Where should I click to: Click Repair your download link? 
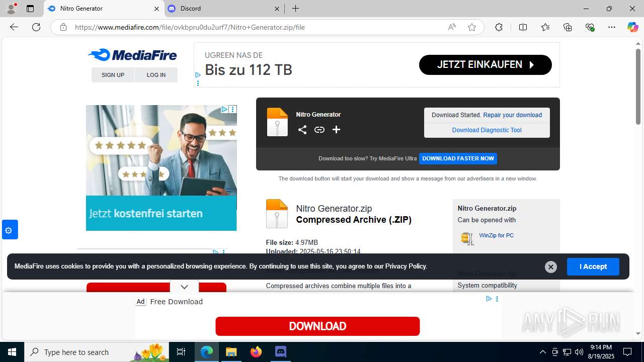[x=512, y=115]
